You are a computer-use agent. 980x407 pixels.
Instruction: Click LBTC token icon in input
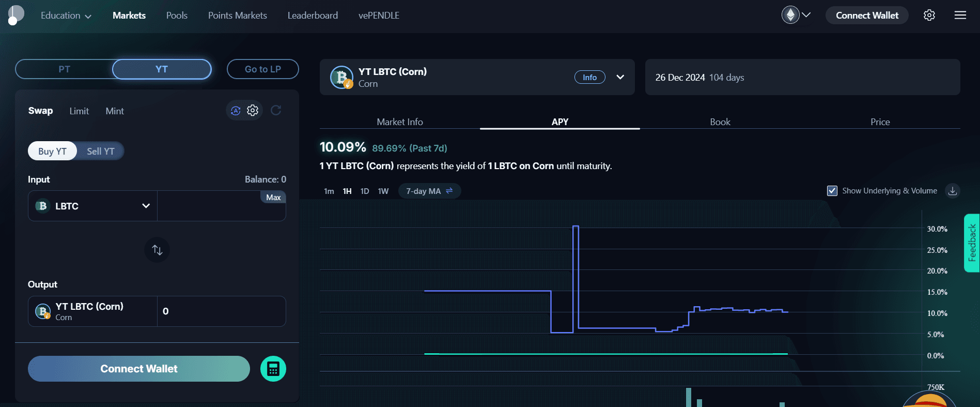[42, 206]
